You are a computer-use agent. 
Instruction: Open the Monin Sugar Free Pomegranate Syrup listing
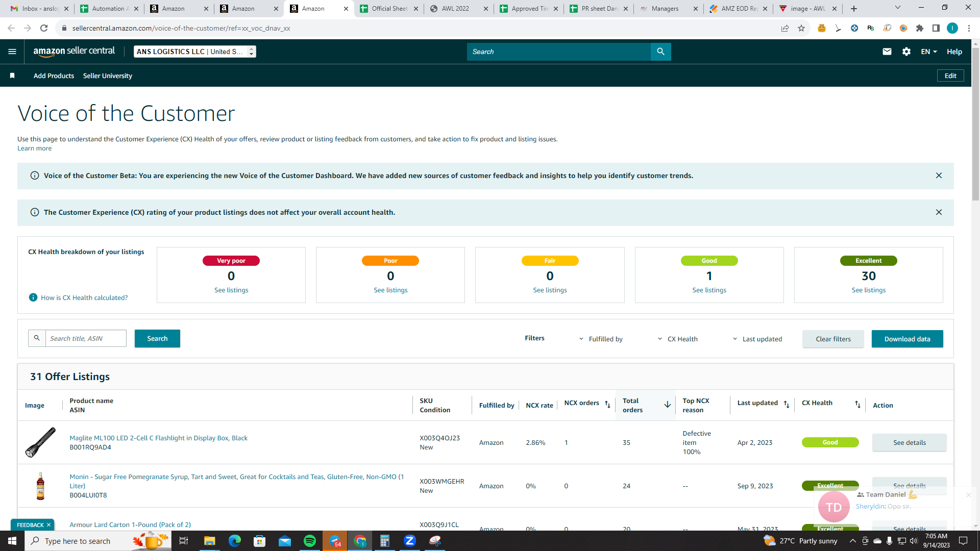point(237,481)
